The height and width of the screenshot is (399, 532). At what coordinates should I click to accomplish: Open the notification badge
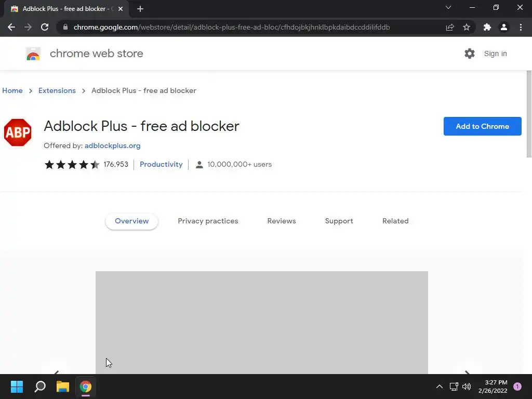[x=517, y=387]
